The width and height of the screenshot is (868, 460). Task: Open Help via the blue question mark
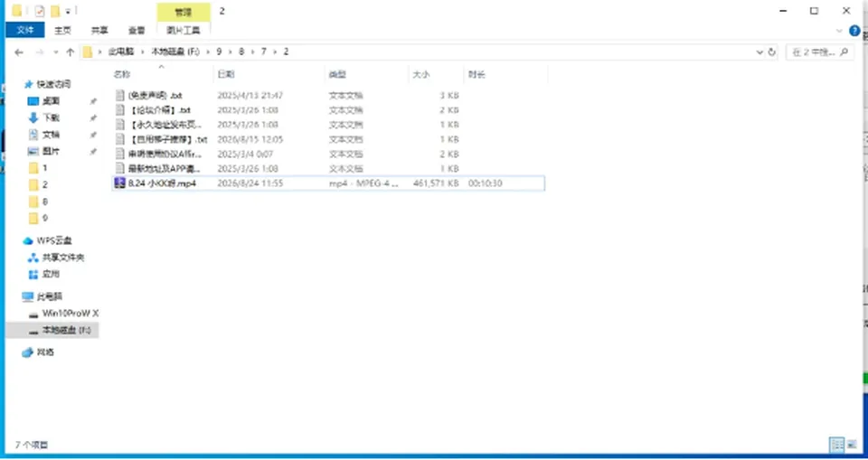[x=854, y=31]
